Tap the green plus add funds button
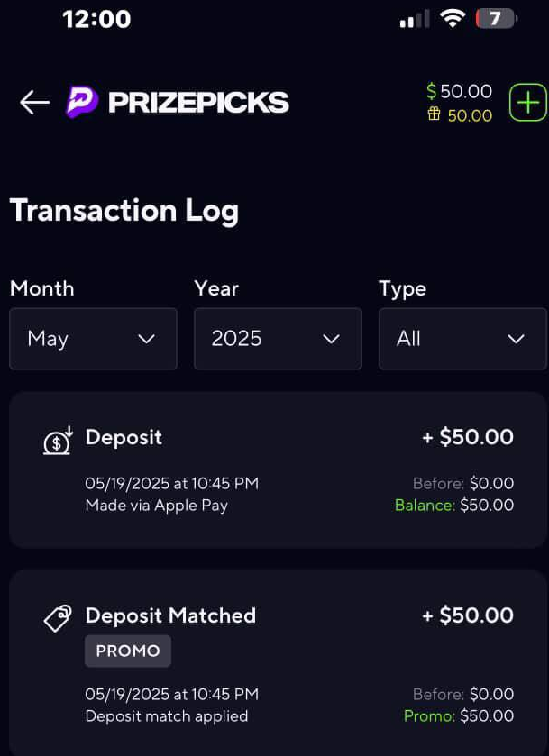This screenshot has height=756, width=549. pos(529,102)
